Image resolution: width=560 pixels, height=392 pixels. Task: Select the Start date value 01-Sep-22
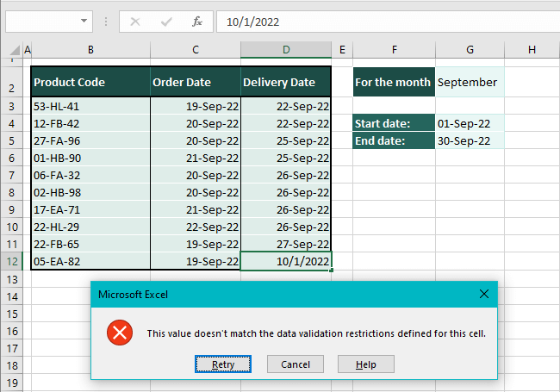pyautogui.click(x=468, y=124)
